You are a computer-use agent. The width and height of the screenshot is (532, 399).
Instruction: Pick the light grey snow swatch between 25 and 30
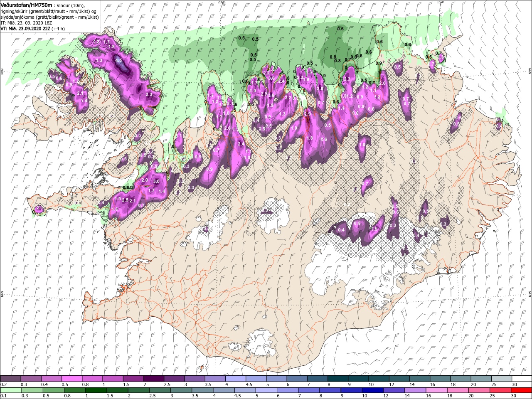(501, 379)
